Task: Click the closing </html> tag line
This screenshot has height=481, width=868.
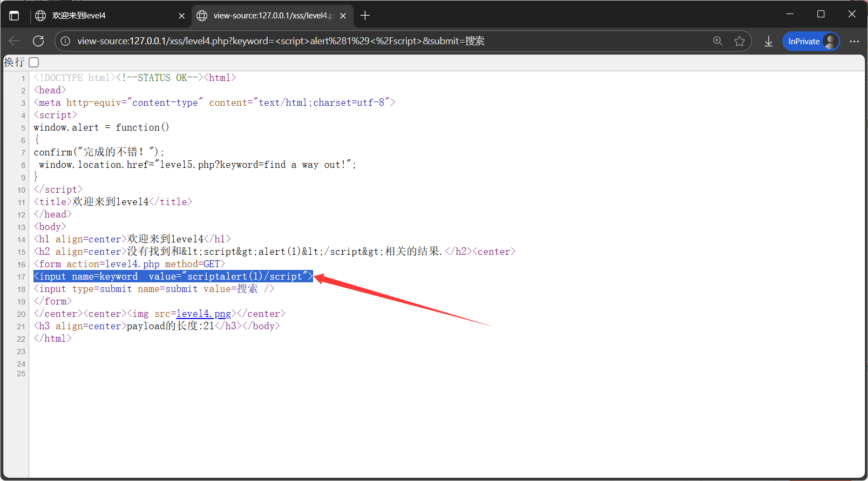Action: click(52, 338)
